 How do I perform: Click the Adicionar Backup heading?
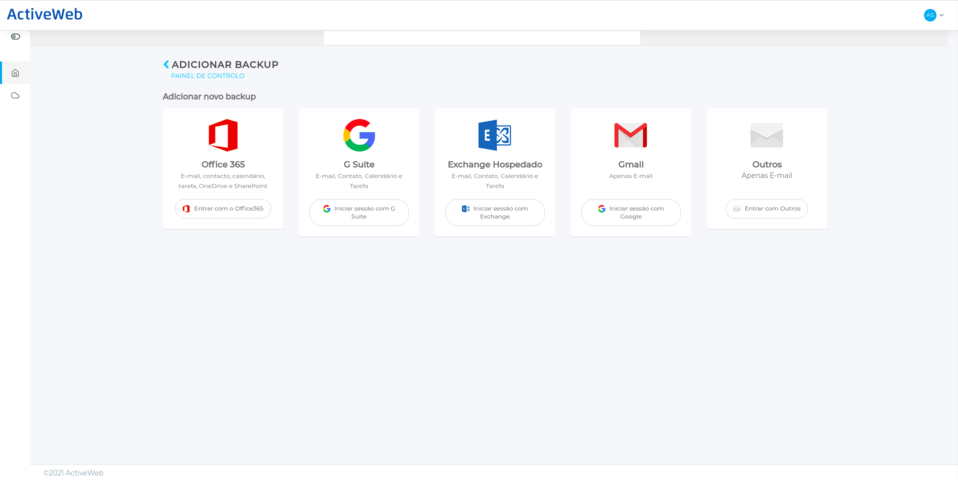(x=225, y=64)
